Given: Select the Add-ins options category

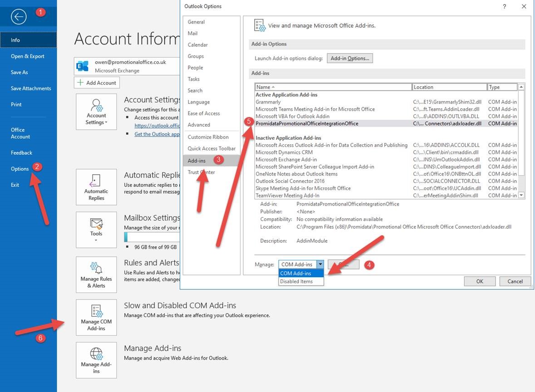Looking at the screenshot, I should (x=211, y=161).
